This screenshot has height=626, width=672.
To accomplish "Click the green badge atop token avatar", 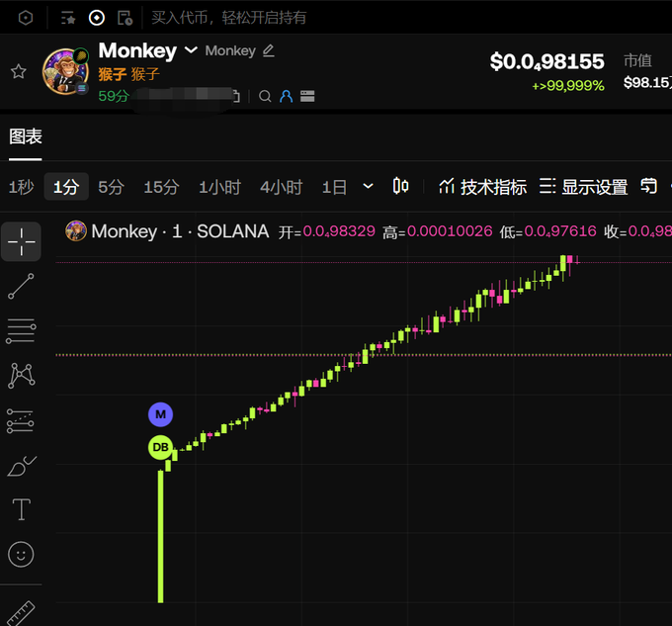I will (81, 55).
